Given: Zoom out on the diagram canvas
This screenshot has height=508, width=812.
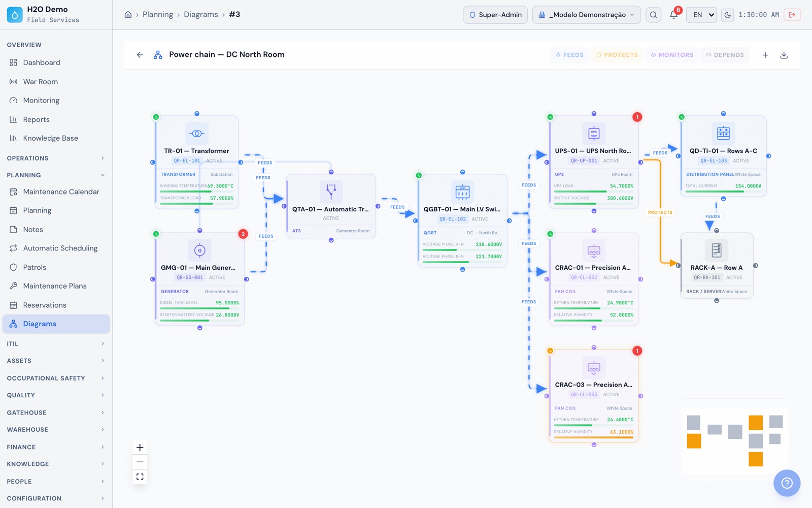Looking at the screenshot, I should tap(140, 462).
